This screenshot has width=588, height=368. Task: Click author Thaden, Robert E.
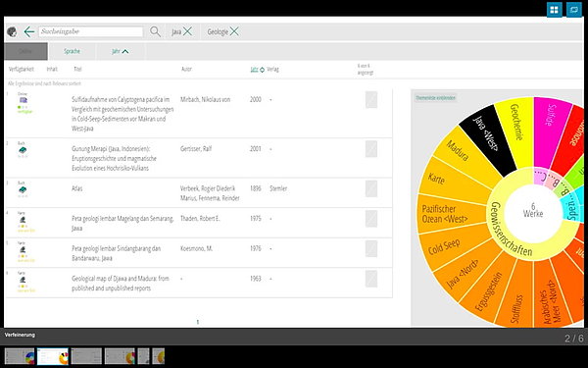[x=200, y=219]
